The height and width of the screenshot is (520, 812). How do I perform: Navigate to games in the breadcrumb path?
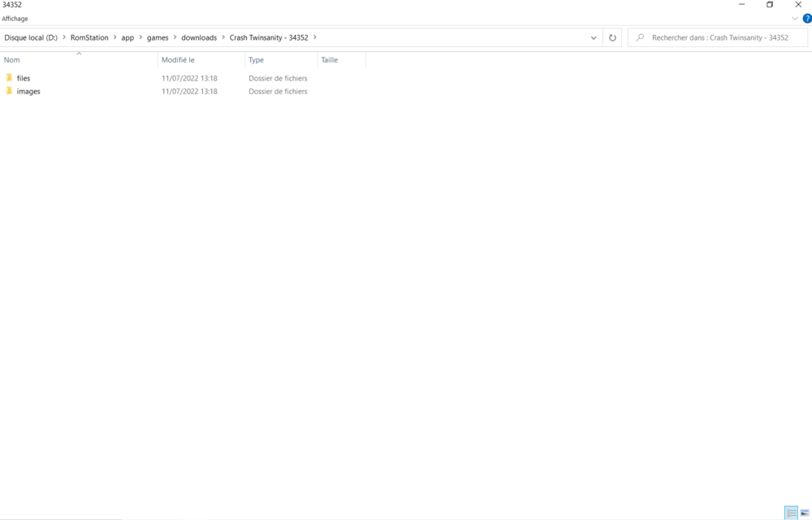pyautogui.click(x=158, y=37)
